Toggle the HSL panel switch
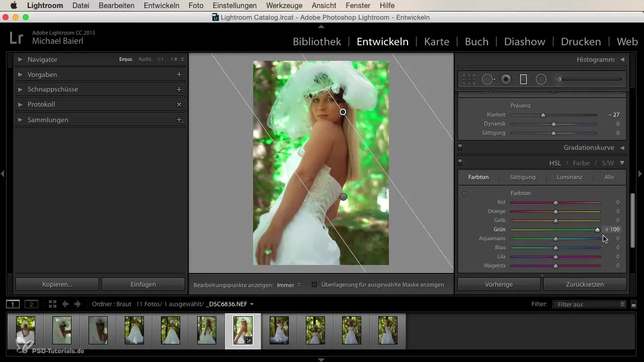This screenshot has height=362, width=644. click(x=460, y=163)
